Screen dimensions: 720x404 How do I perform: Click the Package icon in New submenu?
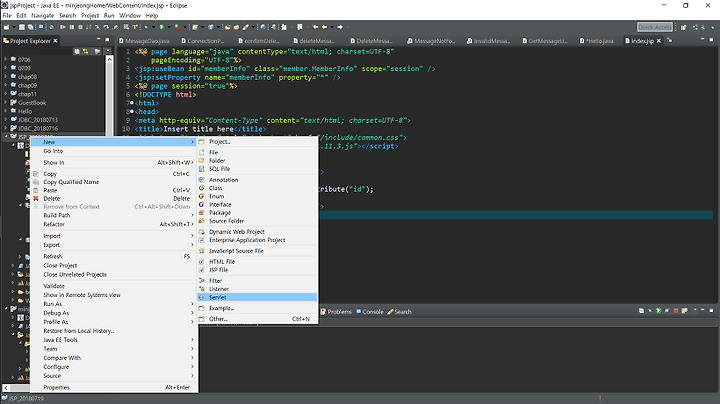pyautogui.click(x=202, y=213)
